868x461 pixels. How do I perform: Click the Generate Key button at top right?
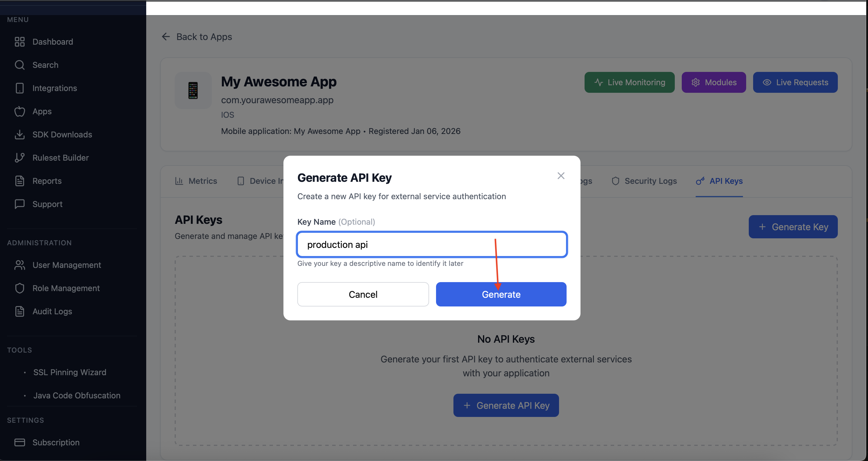click(x=793, y=227)
